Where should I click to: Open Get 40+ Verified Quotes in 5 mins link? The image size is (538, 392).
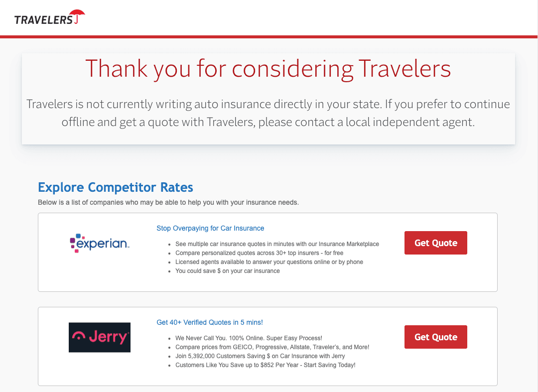click(x=210, y=322)
